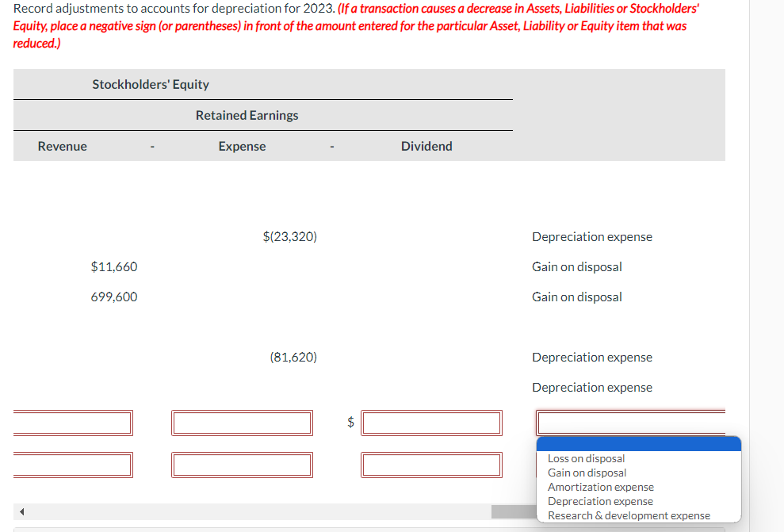This screenshot has width=784, height=532.
Task: Click the Dividend input beside the dollar sign
Action: [x=431, y=423]
